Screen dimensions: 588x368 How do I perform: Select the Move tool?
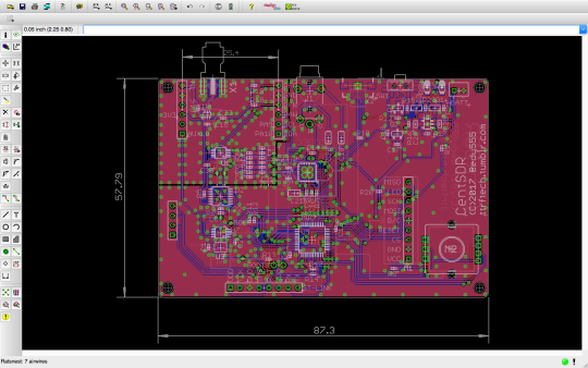[x=6, y=63]
